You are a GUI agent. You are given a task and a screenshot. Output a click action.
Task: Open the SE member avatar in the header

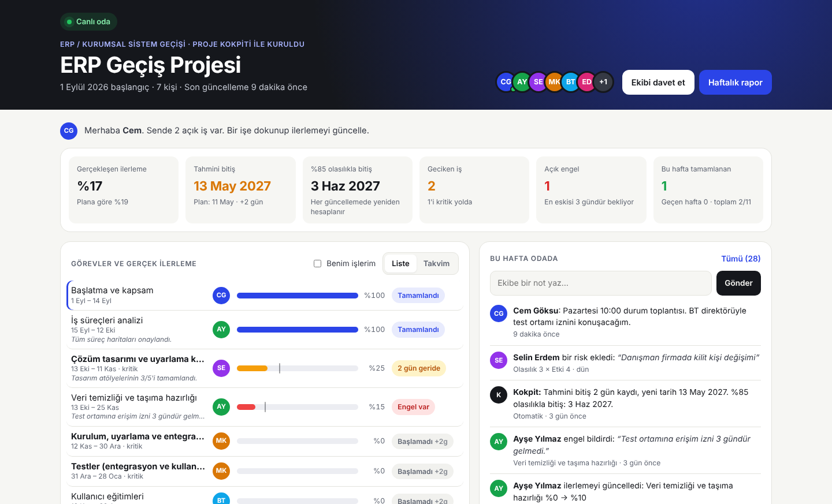538,82
